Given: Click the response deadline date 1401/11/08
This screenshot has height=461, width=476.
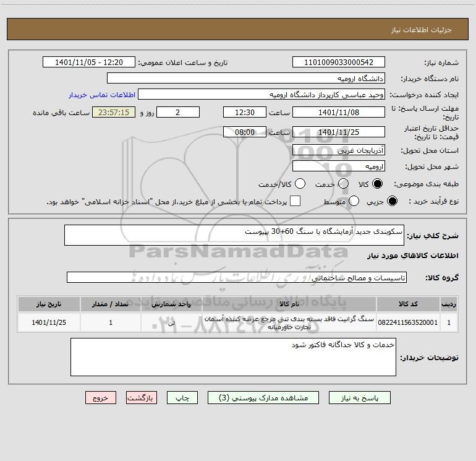Looking at the screenshot, I should (339, 112).
